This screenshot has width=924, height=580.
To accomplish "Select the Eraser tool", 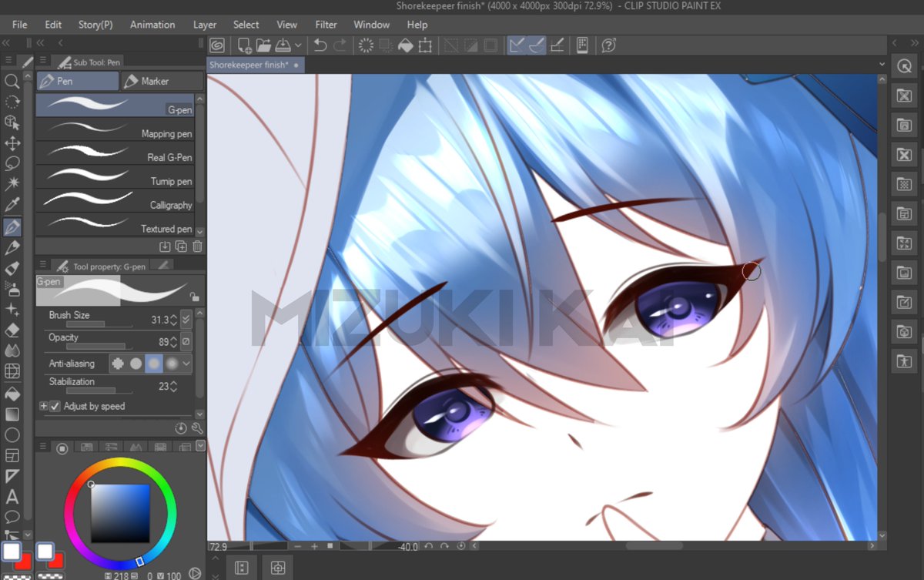I will [x=12, y=330].
